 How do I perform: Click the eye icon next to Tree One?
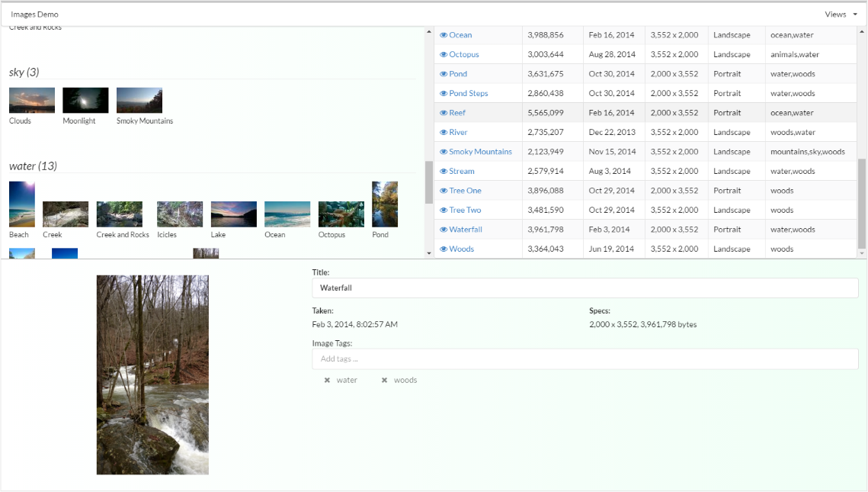pyautogui.click(x=444, y=190)
